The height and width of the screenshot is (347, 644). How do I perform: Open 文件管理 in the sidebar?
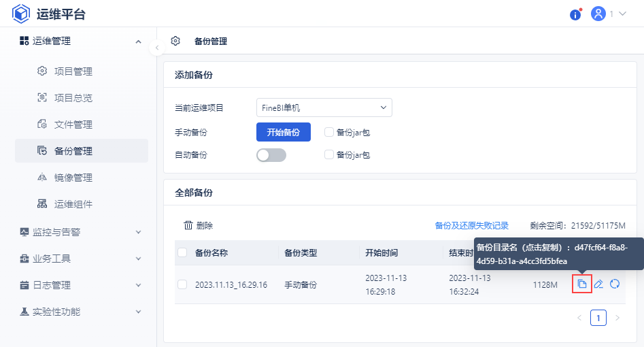73,125
